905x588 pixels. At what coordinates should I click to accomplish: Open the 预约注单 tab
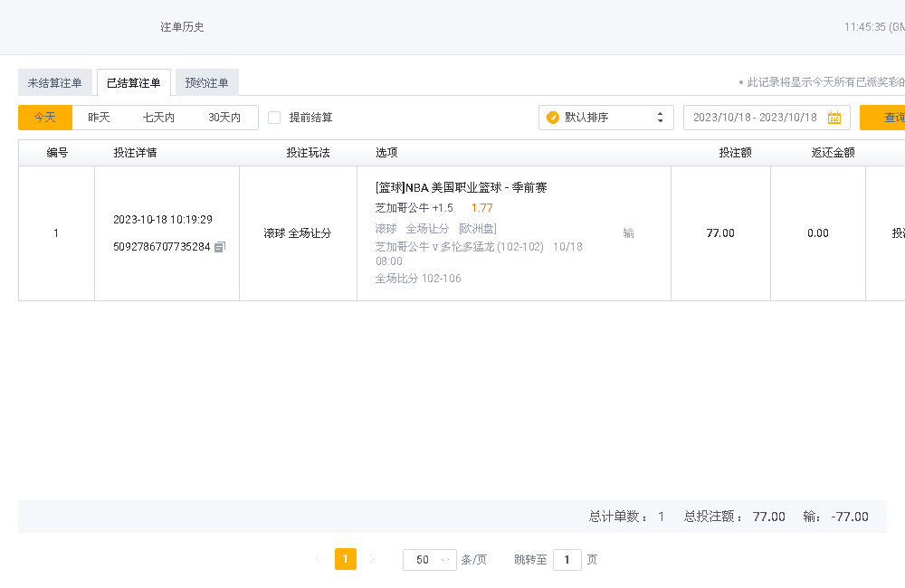click(x=206, y=83)
